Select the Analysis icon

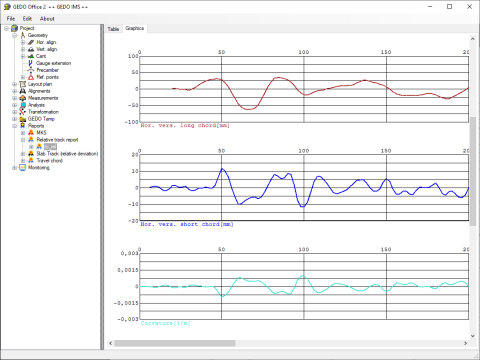(x=23, y=105)
